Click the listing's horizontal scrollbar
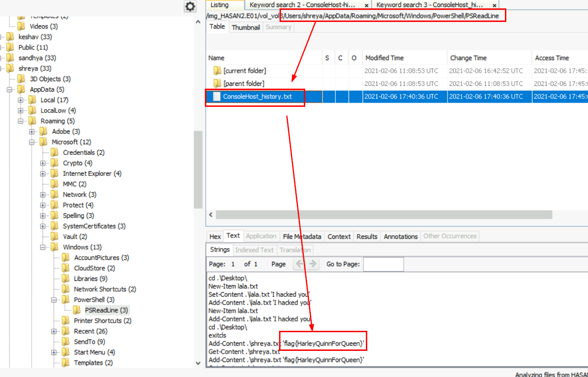Screen dimensions: 588x377 coord(383,215)
